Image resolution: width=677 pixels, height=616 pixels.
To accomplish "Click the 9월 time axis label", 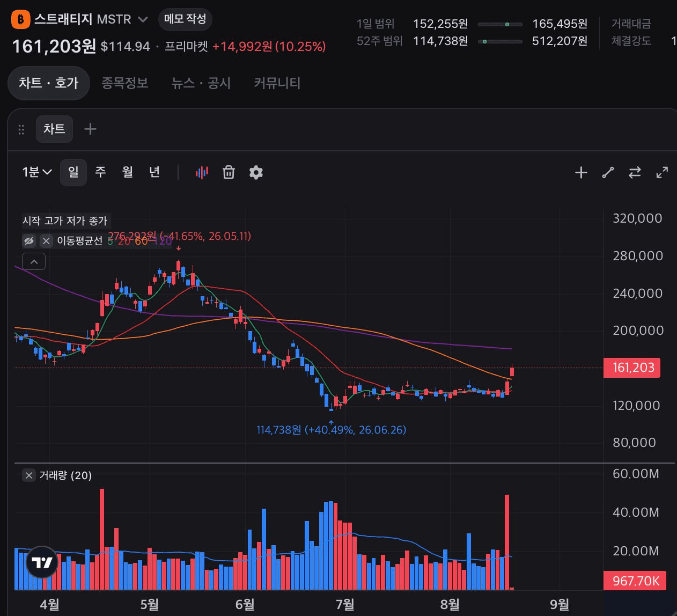I will [560, 605].
